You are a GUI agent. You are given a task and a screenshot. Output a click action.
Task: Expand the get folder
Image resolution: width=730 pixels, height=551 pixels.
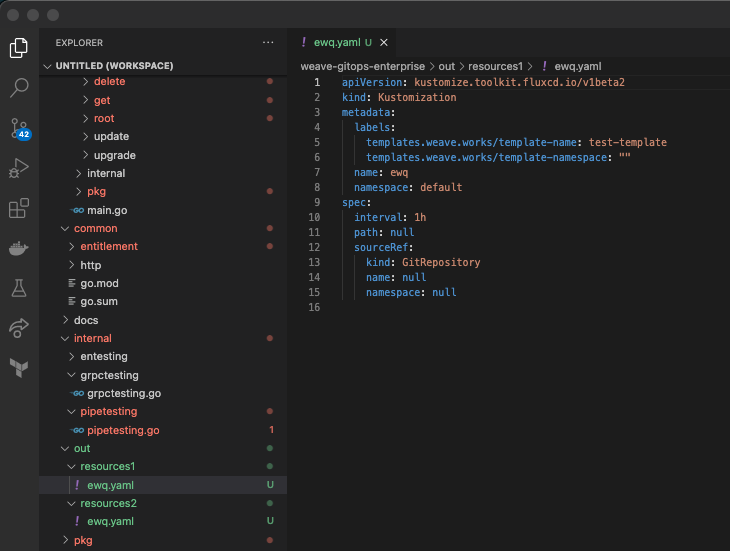pyautogui.click(x=163, y=100)
